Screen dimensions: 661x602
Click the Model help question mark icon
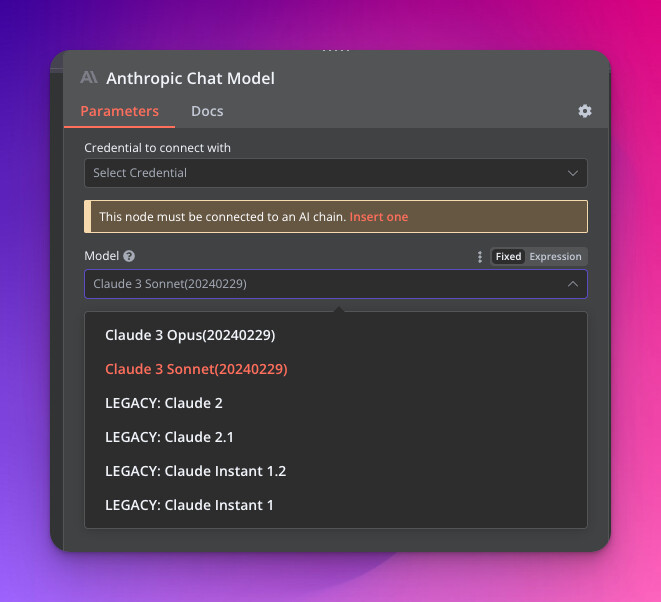tap(129, 256)
